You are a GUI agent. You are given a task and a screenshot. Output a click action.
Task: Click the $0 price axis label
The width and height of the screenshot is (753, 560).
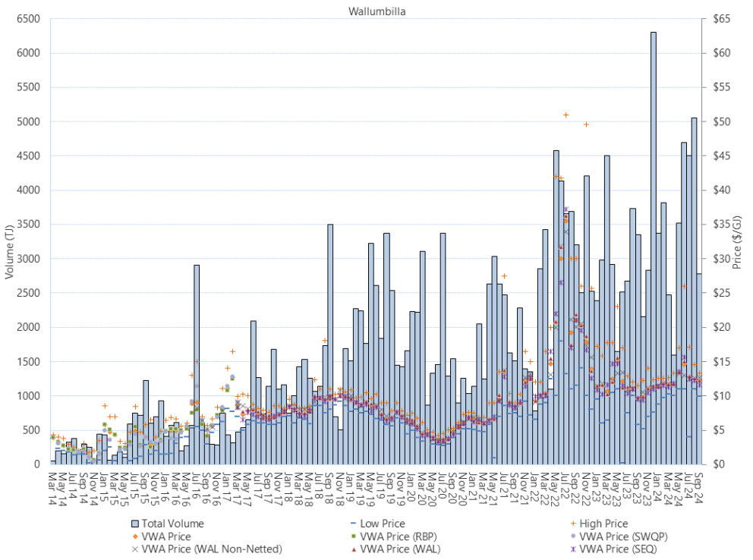(x=720, y=464)
